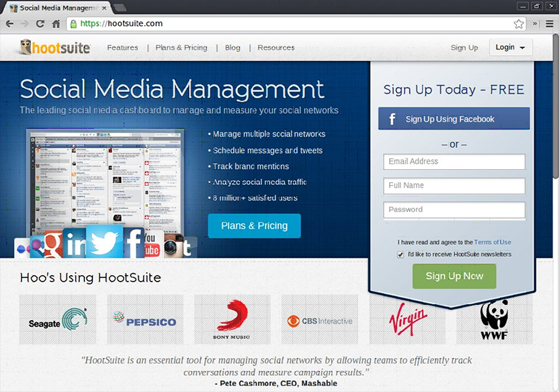Click the HootSuite owl logo

(x=55, y=48)
